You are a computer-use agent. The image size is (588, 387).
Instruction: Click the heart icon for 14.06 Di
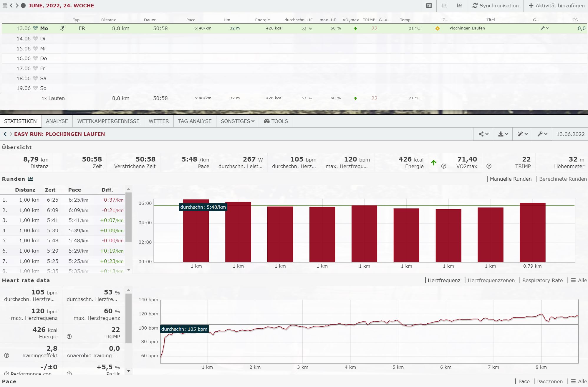(35, 39)
